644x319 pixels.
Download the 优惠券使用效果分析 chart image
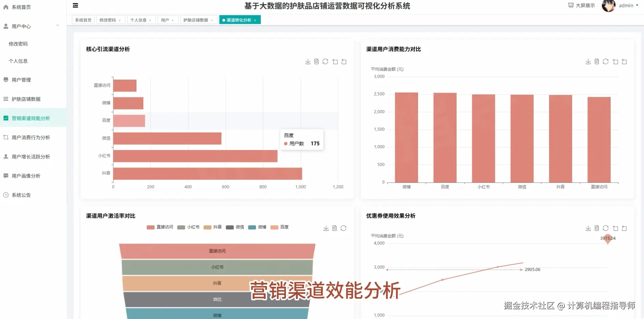[588, 228]
